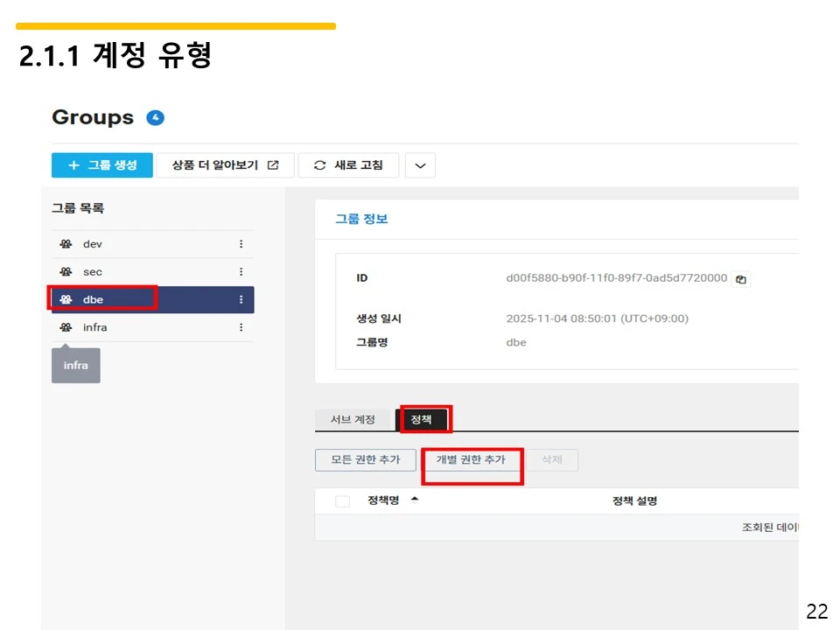Open the kebab menu for the sec group

click(241, 271)
